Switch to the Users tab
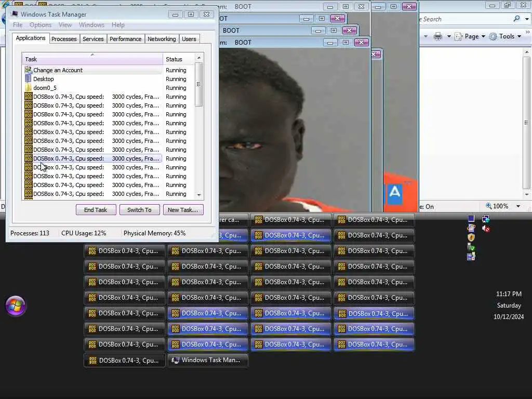 coord(189,39)
